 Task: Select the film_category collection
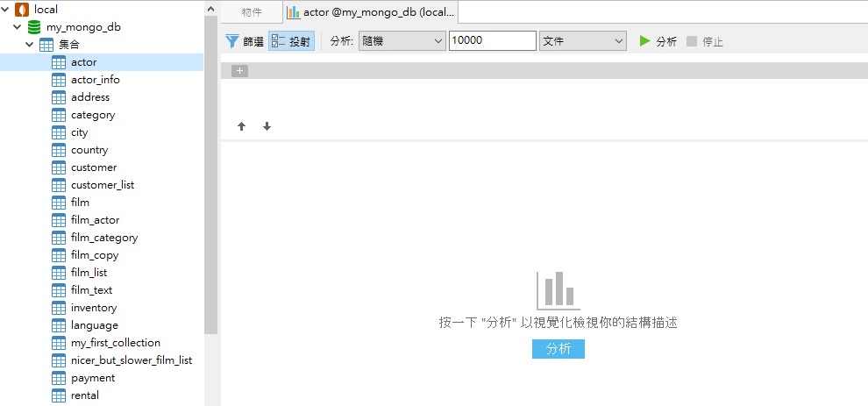click(x=103, y=238)
